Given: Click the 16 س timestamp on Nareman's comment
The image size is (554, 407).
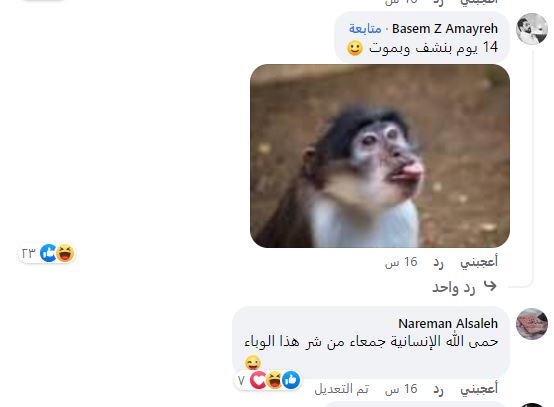Looking at the screenshot, I should tap(401, 389).
